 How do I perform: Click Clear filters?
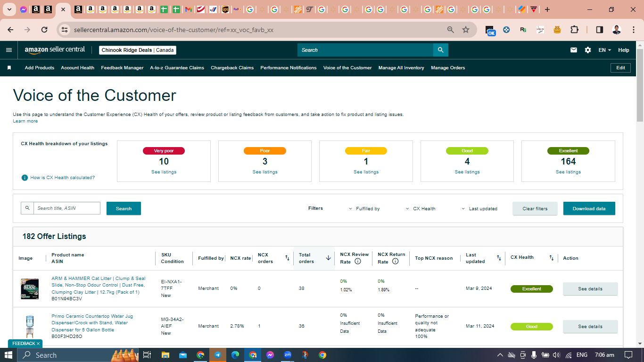click(x=535, y=208)
